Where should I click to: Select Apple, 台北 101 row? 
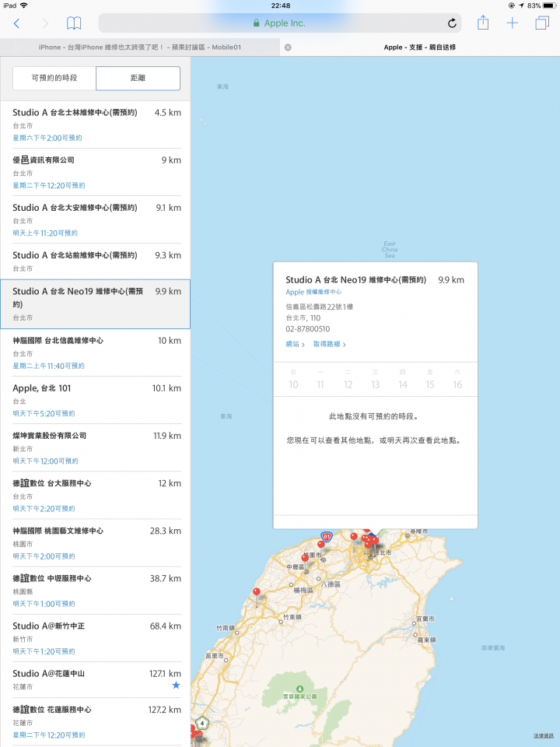(95, 400)
